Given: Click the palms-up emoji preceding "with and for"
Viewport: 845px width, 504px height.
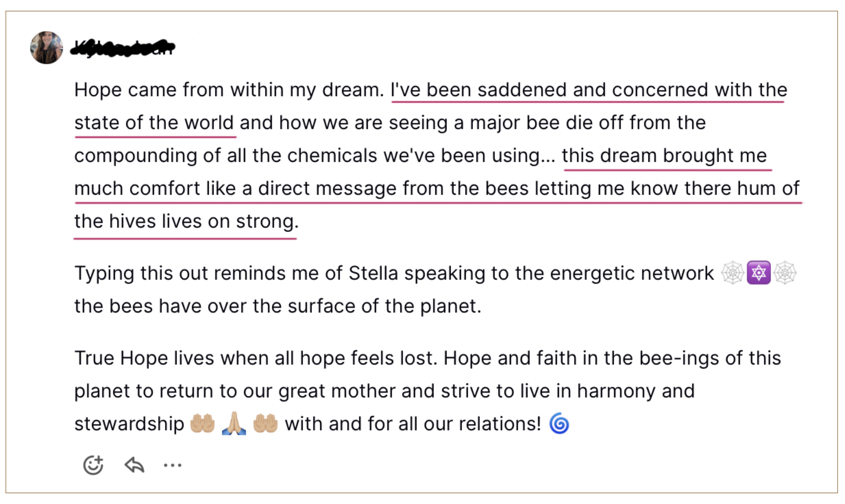Looking at the screenshot, I should click(265, 423).
